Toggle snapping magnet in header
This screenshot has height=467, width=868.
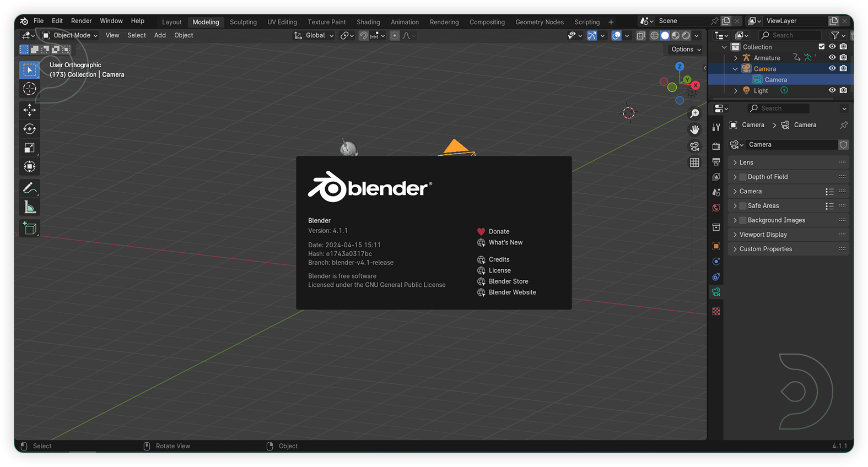364,35
